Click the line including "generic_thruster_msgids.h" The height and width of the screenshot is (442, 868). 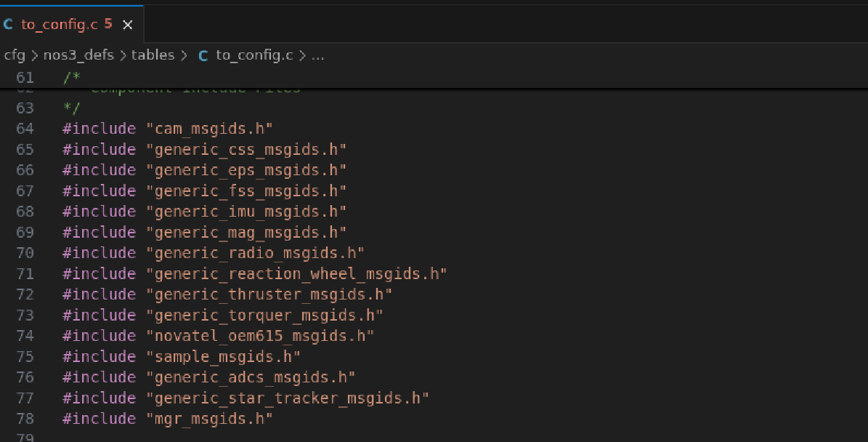pyautogui.click(x=227, y=294)
